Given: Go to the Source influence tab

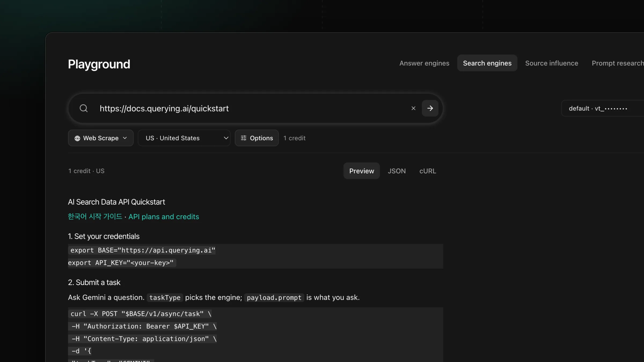Looking at the screenshot, I should [x=551, y=63].
